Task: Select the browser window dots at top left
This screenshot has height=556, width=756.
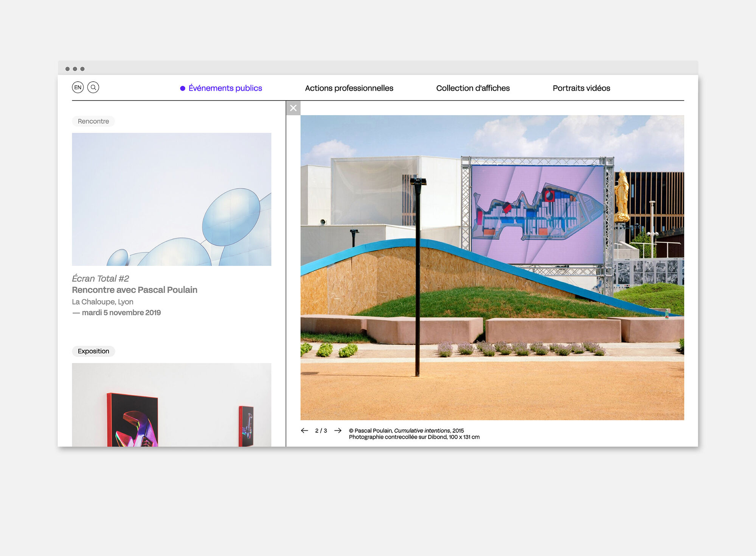Action: click(x=75, y=68)
